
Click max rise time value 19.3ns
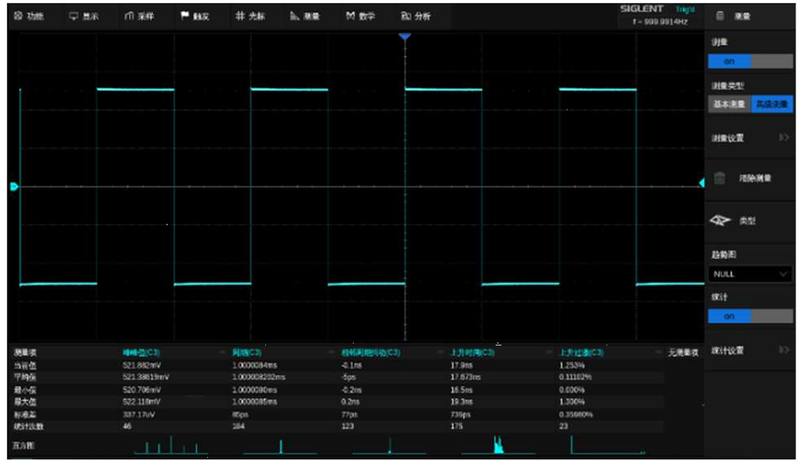[x=461, y=402]
